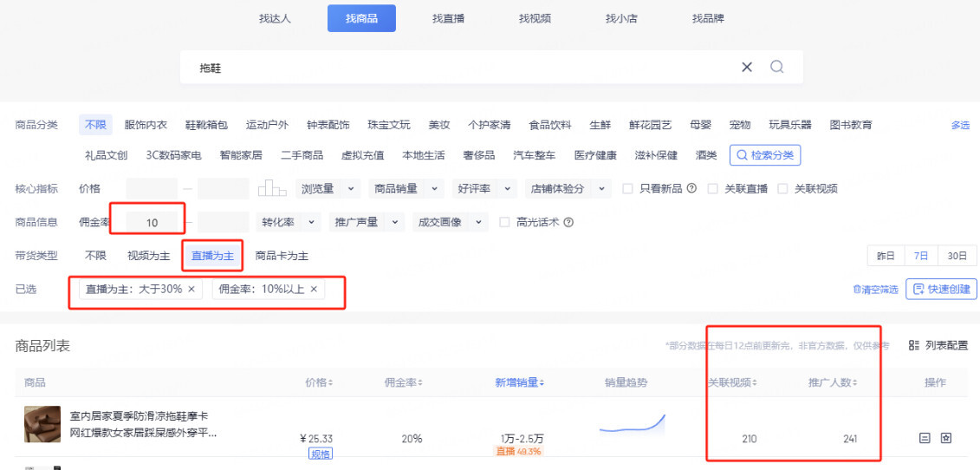The image size is (980, 470).
Task: Open the detail list icon in the 操作 column
Action: (x=925, y=438)
